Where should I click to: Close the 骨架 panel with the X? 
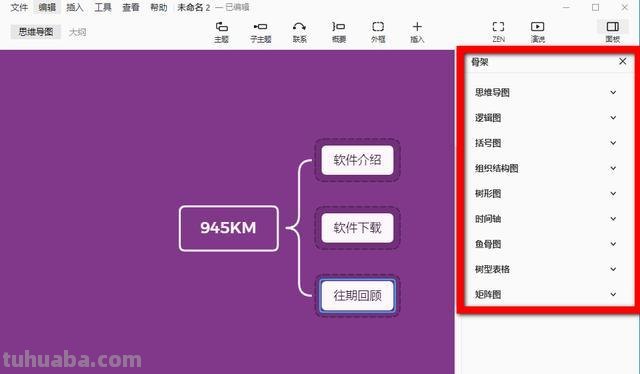tap(622, 61)
